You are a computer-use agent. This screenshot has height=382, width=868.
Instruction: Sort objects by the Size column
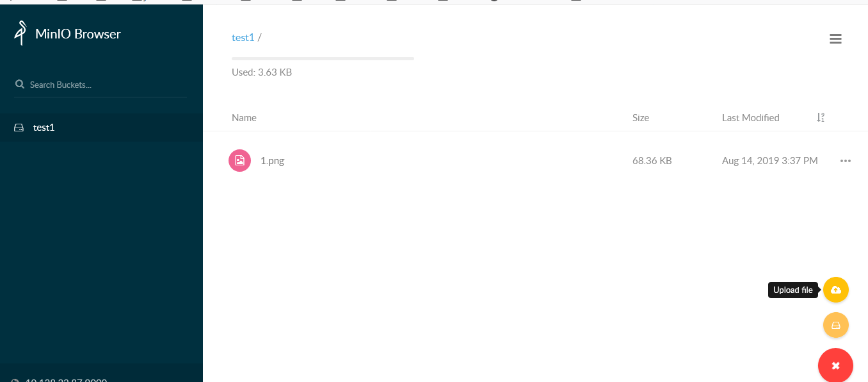(640, 118)
